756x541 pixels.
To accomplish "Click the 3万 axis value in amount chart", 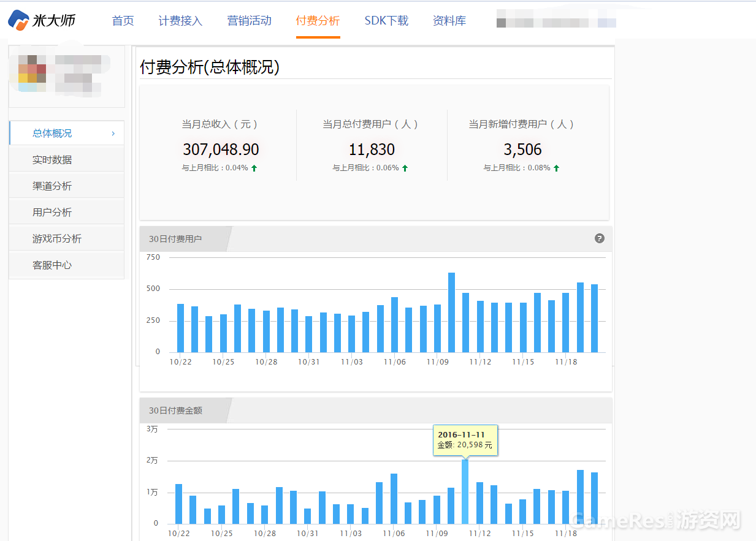I will pos(152,429).
